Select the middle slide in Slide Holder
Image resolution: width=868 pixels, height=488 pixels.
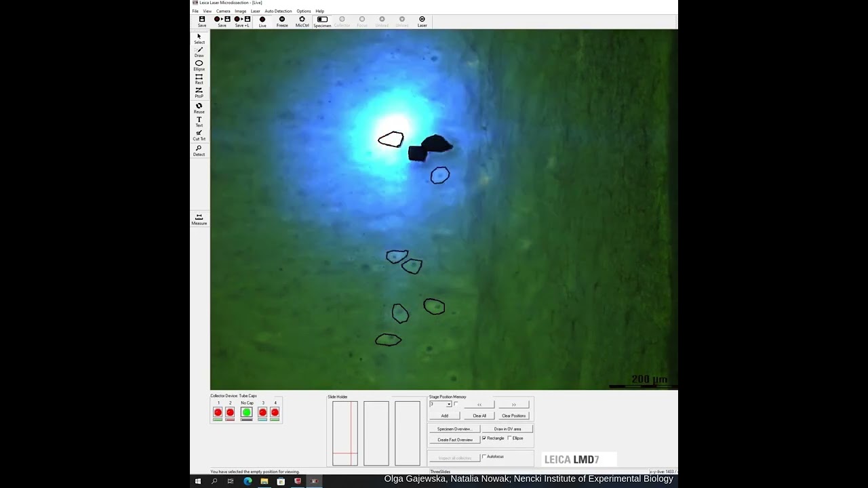tap(376, 433)
